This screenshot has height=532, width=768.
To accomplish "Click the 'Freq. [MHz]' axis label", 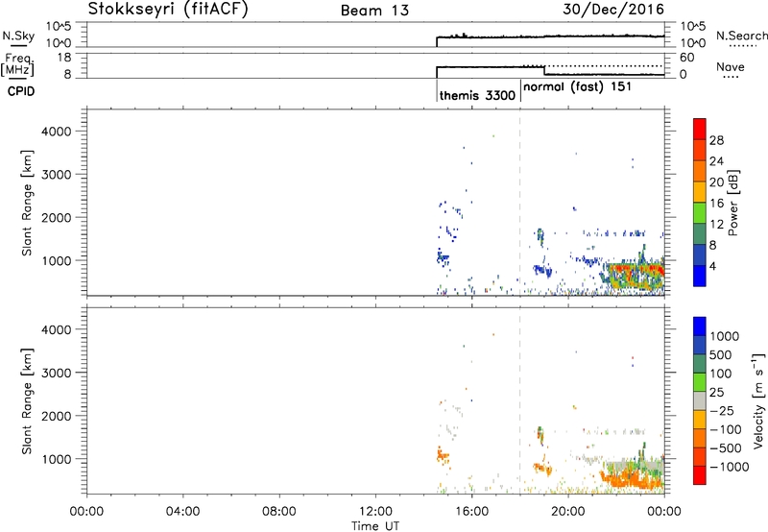I will click(18, 64).
